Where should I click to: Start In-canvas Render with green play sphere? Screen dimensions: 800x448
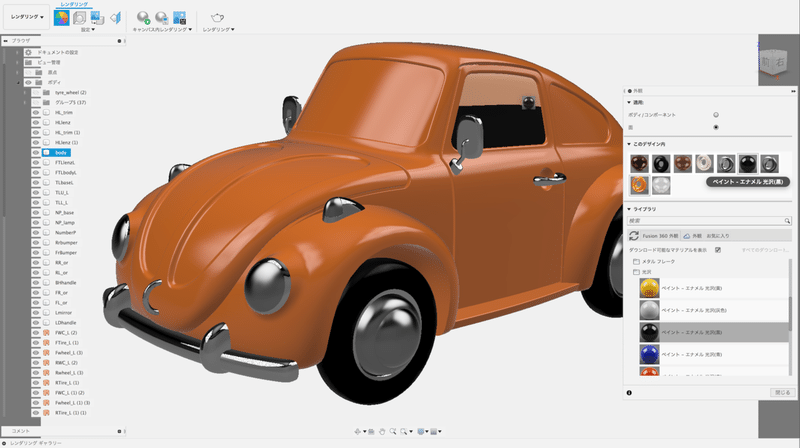[143, 18]
